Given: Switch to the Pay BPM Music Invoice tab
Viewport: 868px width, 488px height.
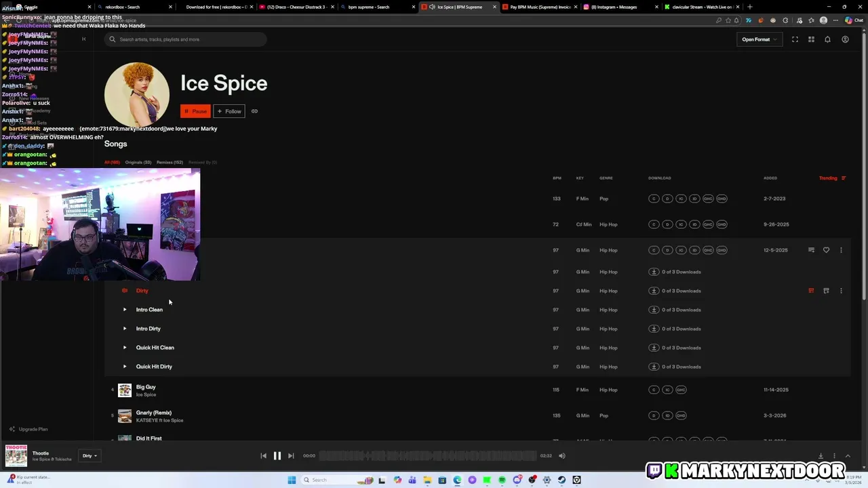Looking at the screenshot, I should coord(539,7).
